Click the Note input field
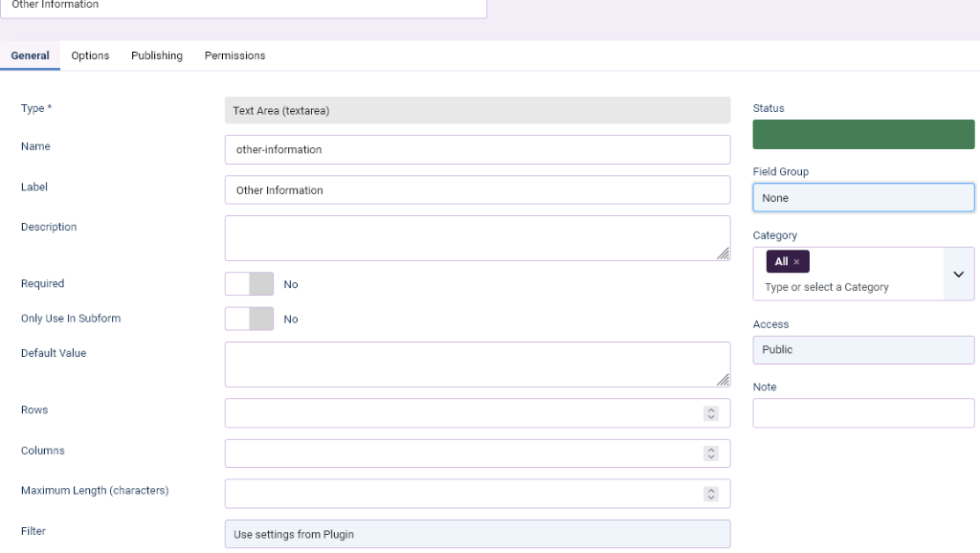The width and height of the screenshot is (980, 553). click(863, 413)
